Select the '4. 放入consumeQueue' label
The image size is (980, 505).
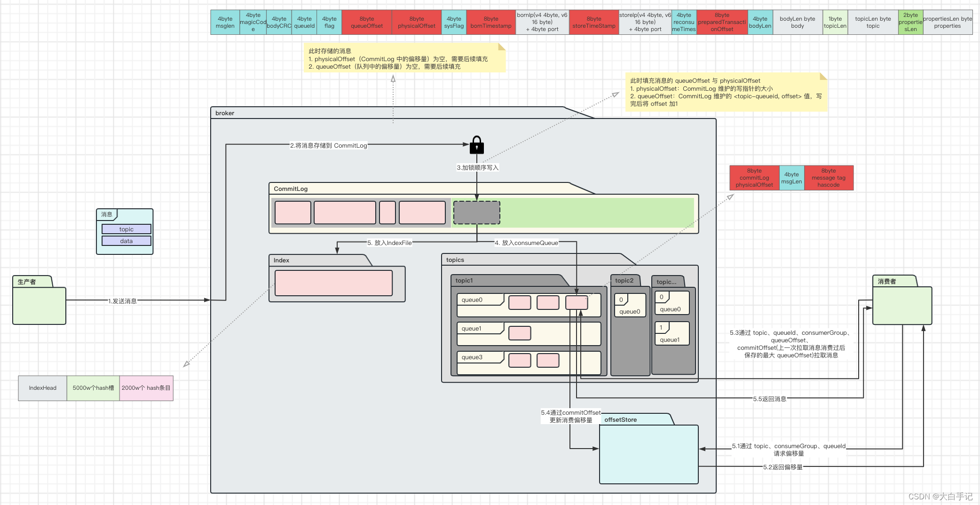pos(526,243)
